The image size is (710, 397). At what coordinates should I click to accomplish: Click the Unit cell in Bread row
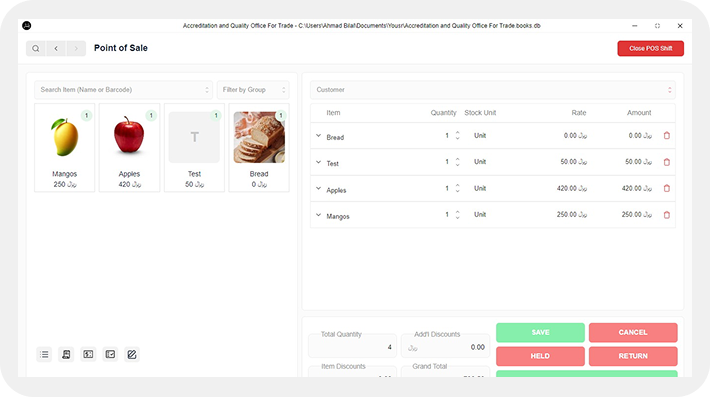click(x=480, y=135)
